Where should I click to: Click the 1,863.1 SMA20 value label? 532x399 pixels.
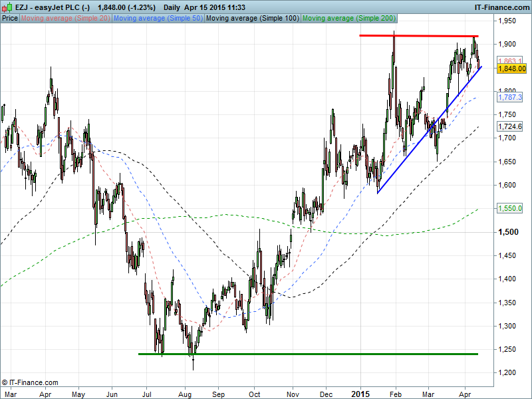tap(511, 61)
